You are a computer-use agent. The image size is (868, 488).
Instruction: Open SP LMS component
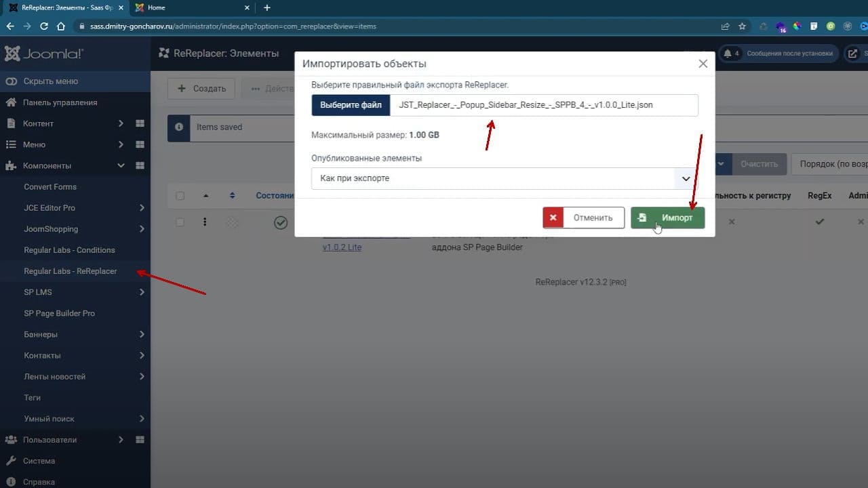38,292
